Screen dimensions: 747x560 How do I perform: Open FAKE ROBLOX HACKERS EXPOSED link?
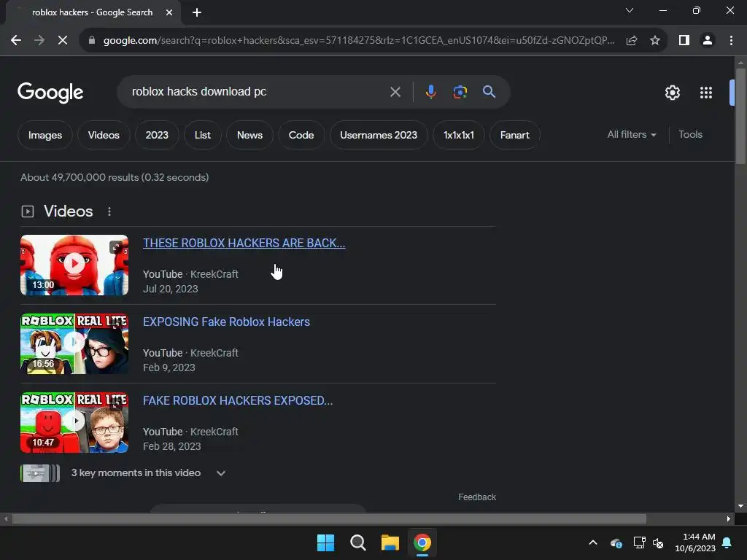238,400
